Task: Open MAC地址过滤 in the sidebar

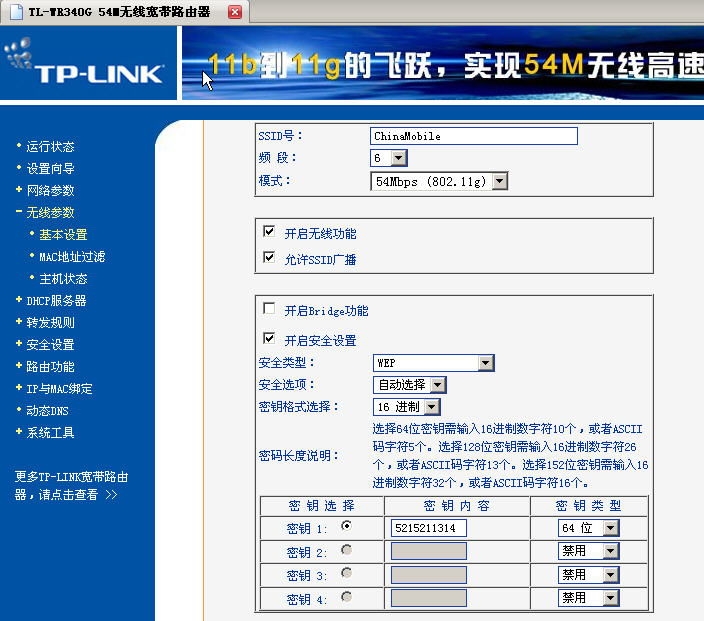Action: tap(72, 256)
